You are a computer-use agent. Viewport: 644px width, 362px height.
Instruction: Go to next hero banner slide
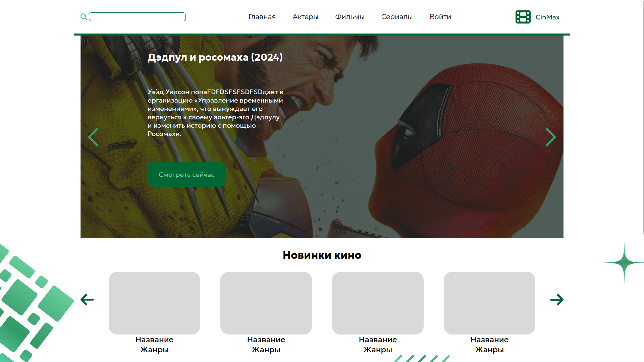click(x=550, y=137)
